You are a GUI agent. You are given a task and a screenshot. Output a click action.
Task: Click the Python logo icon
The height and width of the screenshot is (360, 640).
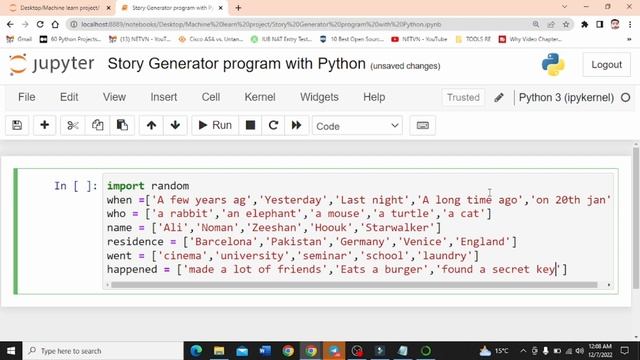pyautogui.click(x=553, y=64)
